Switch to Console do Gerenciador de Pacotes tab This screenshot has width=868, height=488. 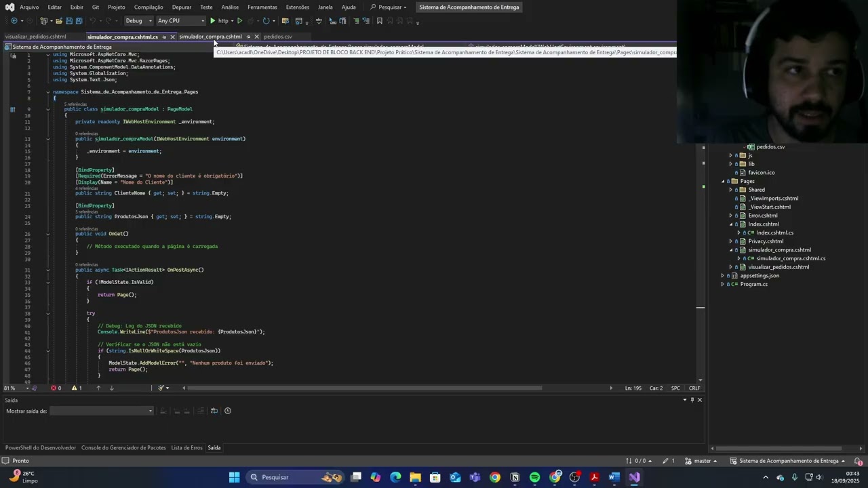(x=123, y=448)
